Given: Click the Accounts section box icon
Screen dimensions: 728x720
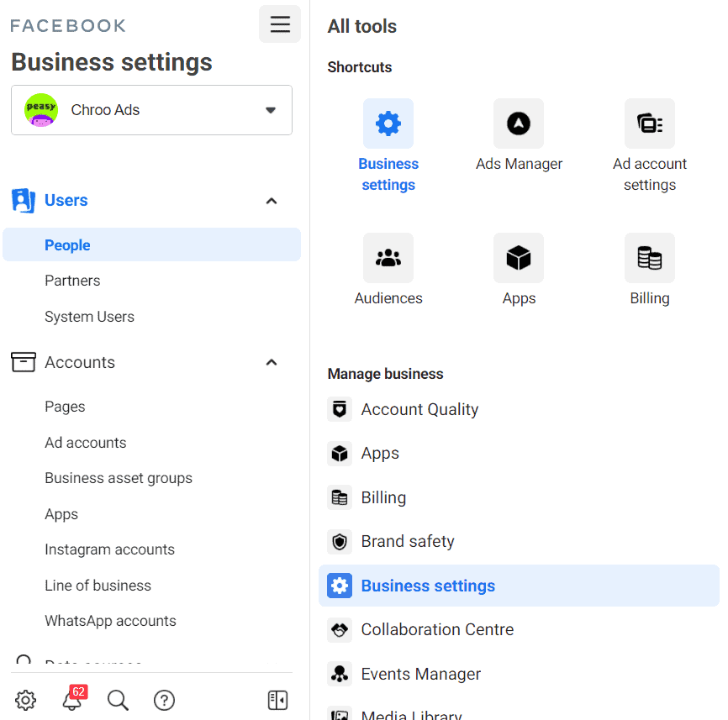Looking at the screenshot, I should click(x=24, y=362).
